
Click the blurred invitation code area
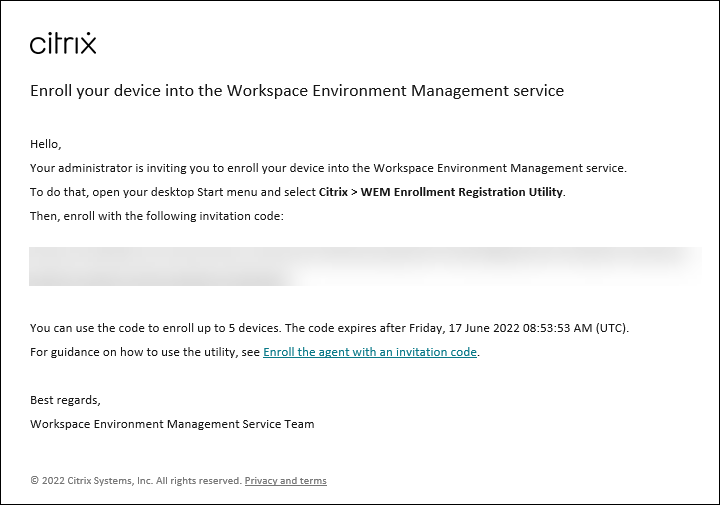(x=364, y=266)
